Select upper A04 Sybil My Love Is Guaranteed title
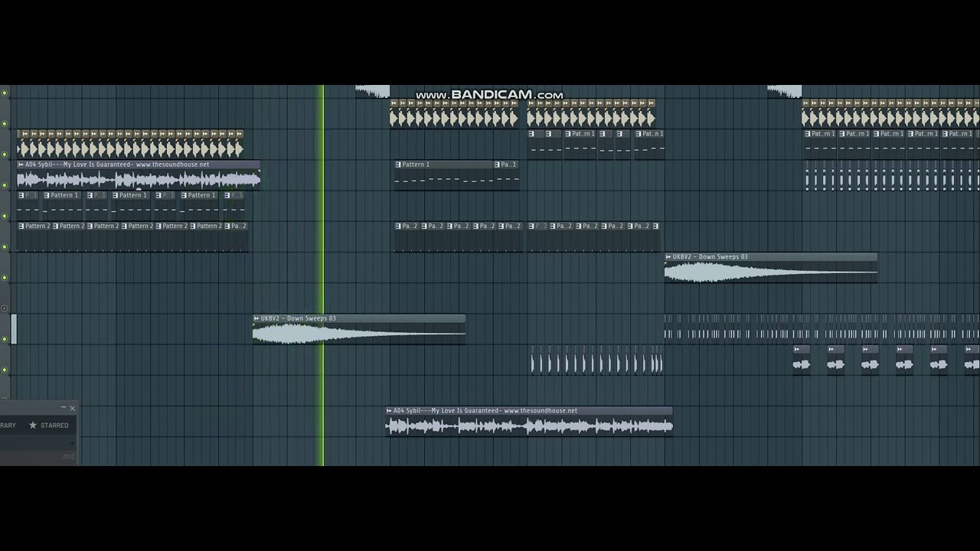The width and height of the screenshot is (980, 551). click(x=117, y=165)
